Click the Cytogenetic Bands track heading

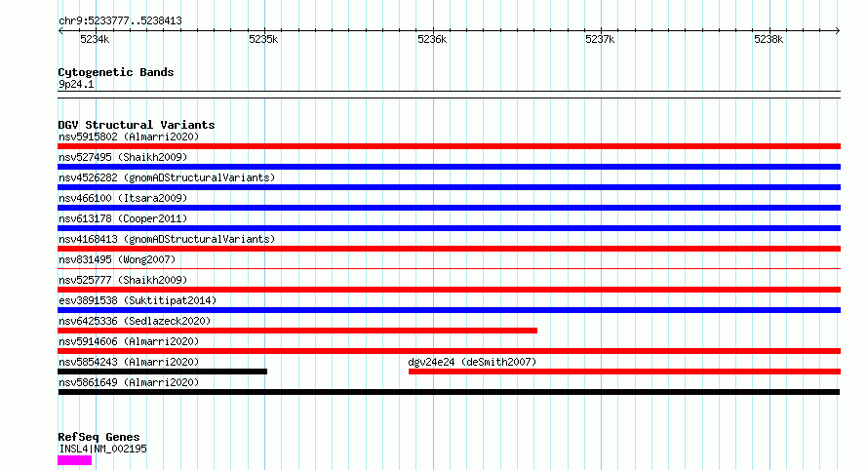click(116, 72)
